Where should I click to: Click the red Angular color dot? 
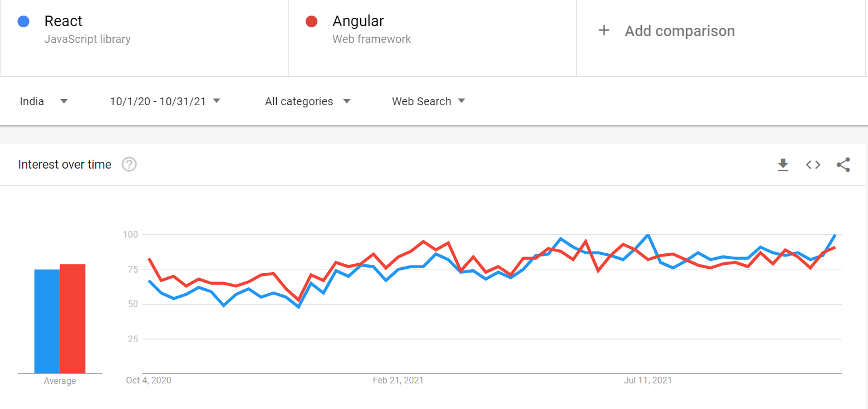[312, 22]
